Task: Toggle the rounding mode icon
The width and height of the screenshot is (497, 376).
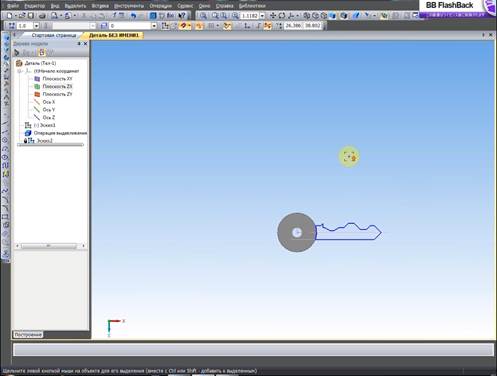Action: tap(267, 26)
